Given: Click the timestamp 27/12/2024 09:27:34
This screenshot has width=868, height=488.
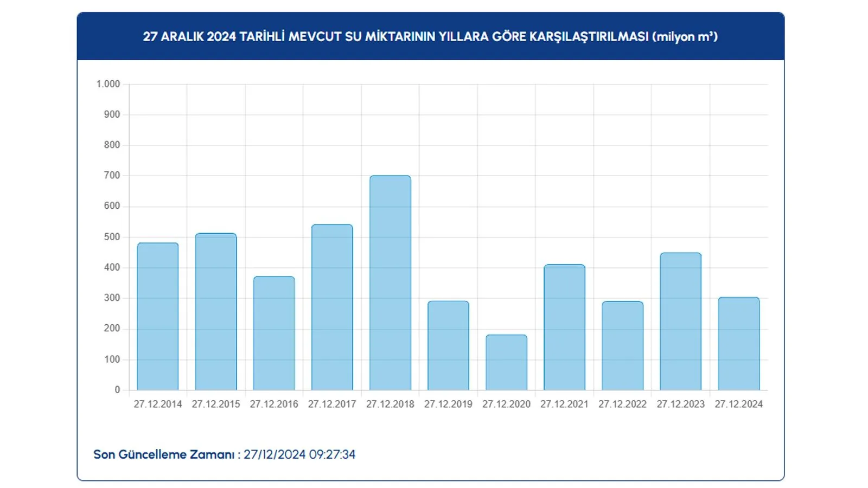Looking at the screenshot, I should pos(299,454).
